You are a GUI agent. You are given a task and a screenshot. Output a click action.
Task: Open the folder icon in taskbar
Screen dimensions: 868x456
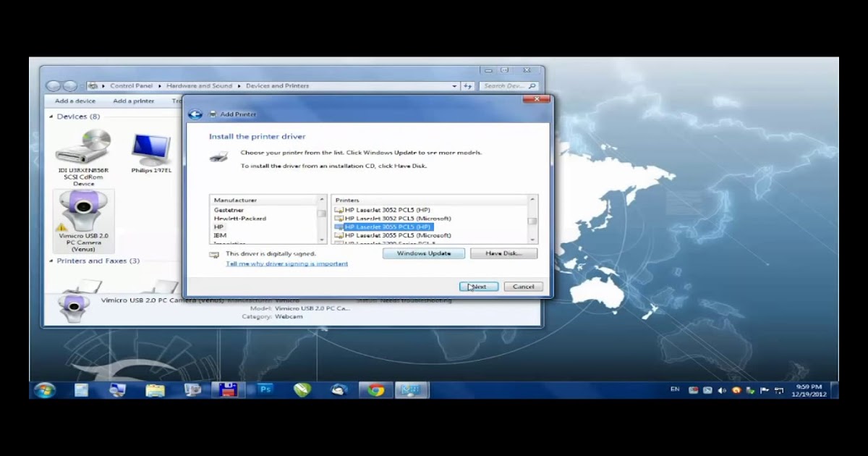pos(156,390)
